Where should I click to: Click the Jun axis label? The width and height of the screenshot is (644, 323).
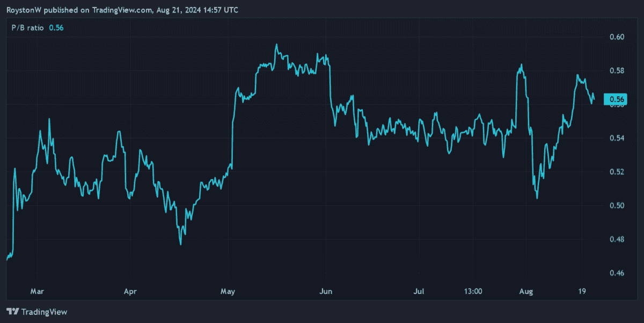tap(326, 291)
